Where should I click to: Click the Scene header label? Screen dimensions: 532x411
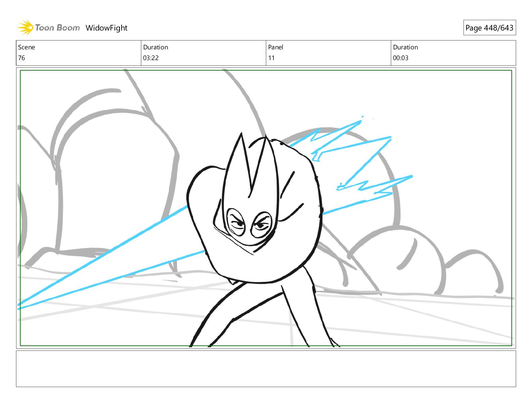[27, 47]
